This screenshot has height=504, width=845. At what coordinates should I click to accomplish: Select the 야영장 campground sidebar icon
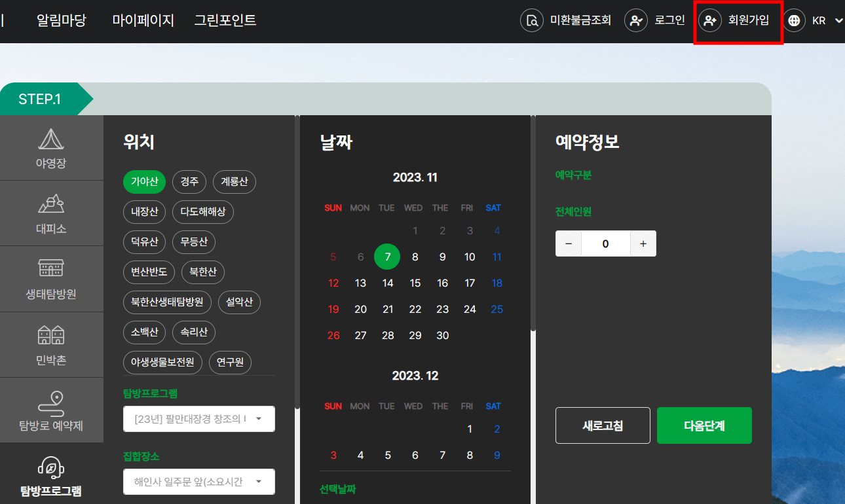(52, 147)
